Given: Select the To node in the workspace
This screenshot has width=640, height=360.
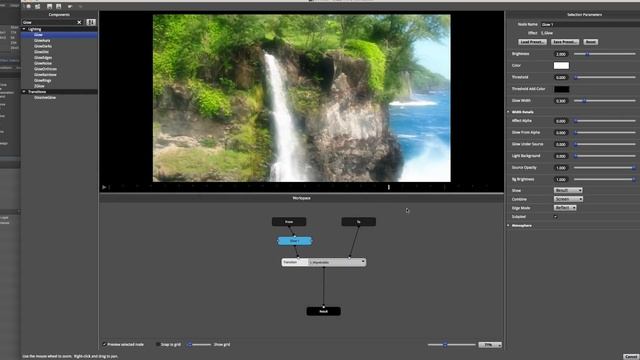Looking at the screenshot, I should pyautogui.click(x=358, y=222).
